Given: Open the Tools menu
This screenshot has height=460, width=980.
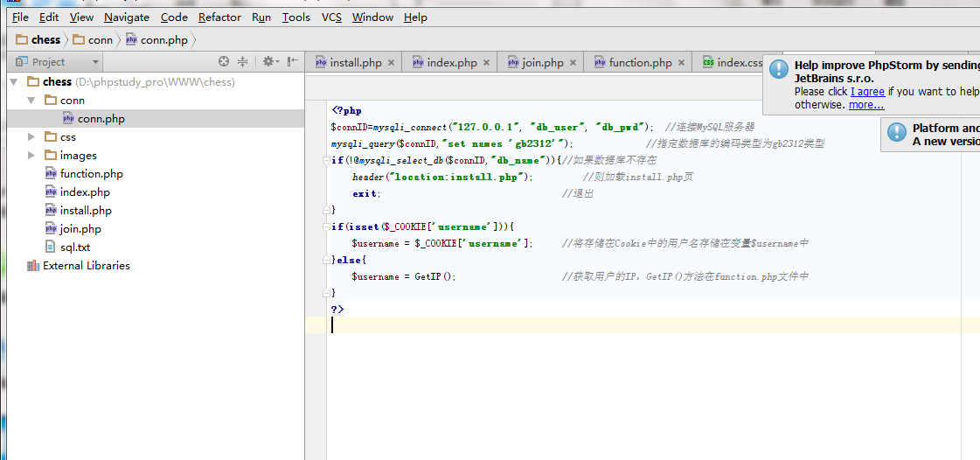Looking at the screenshot, I should 295,17.
